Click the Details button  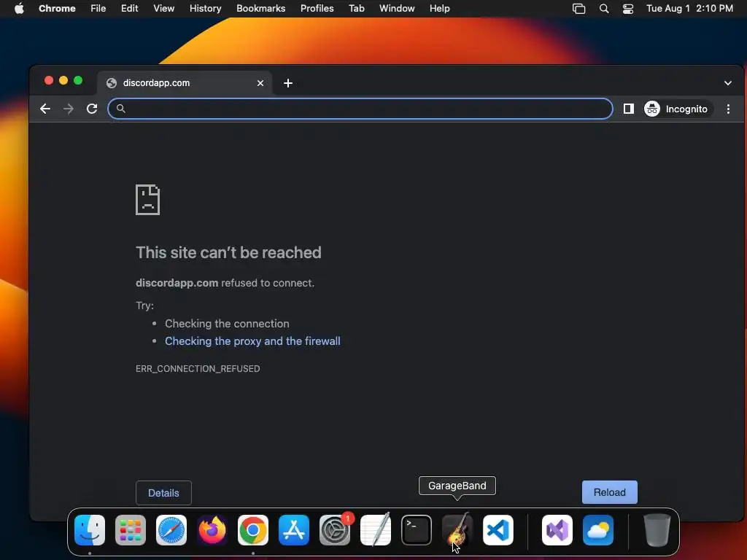[163, 493]
